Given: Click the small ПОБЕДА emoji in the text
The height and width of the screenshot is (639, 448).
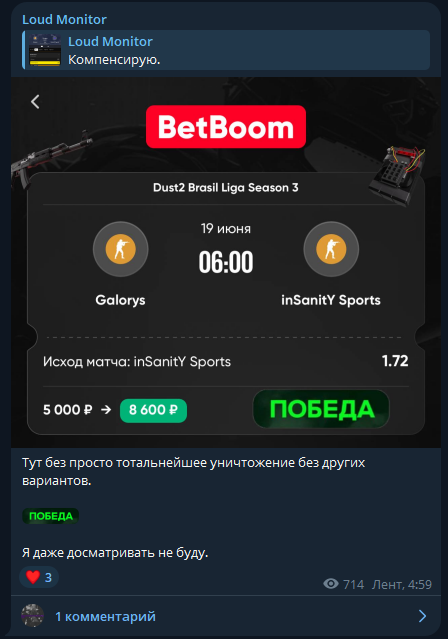Looking at the screenshot, I should (51, 516).
